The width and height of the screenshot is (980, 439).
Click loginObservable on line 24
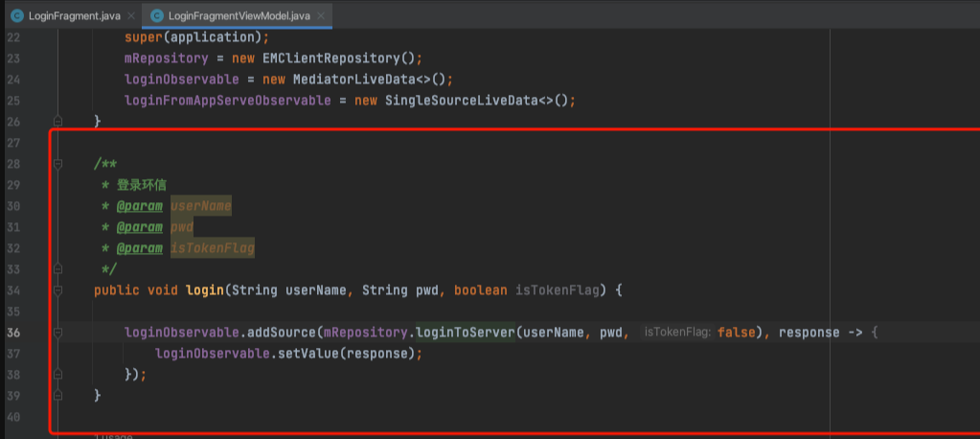point(181,80)
